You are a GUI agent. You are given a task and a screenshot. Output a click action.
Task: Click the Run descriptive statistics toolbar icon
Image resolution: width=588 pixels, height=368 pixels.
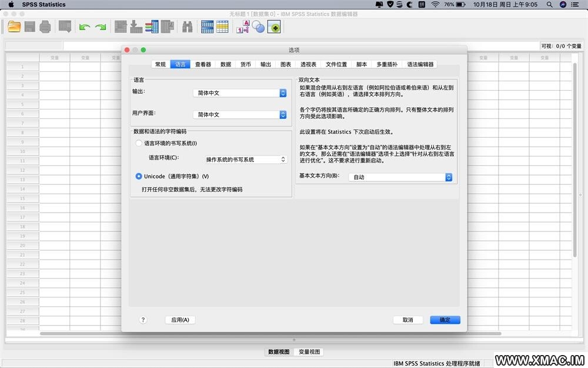(167, 27)
